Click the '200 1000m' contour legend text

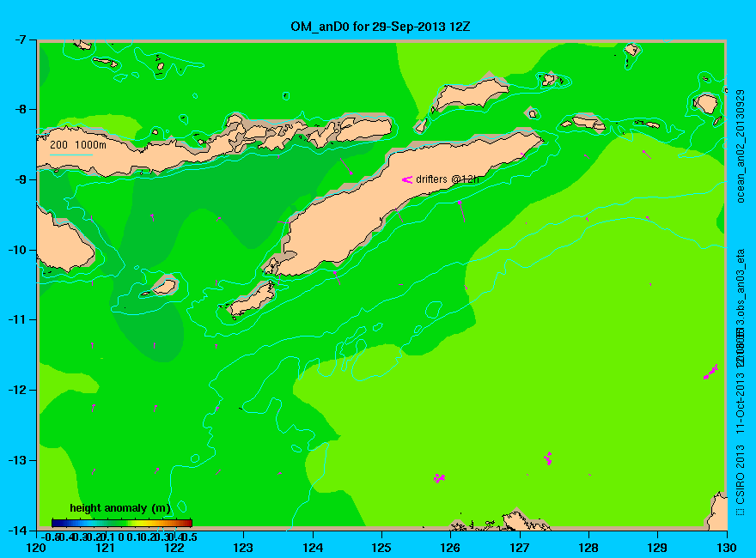tap(78, 144)
